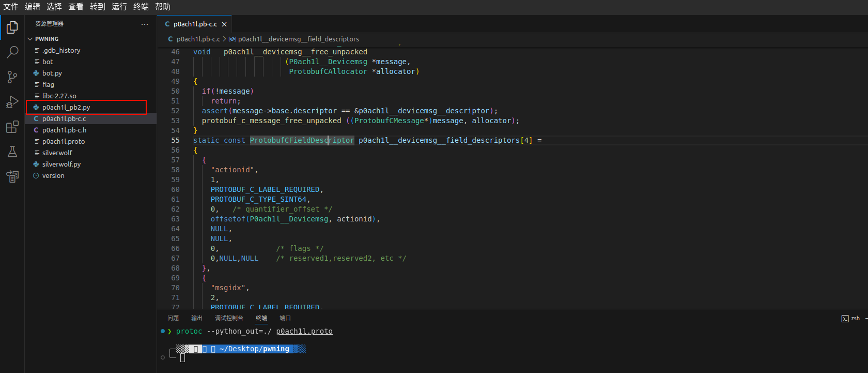Click PROTOBUF_C_TYPE_SINT64 in the code
Viewport: 868px width, 373px height.
(x=258, y=199)
